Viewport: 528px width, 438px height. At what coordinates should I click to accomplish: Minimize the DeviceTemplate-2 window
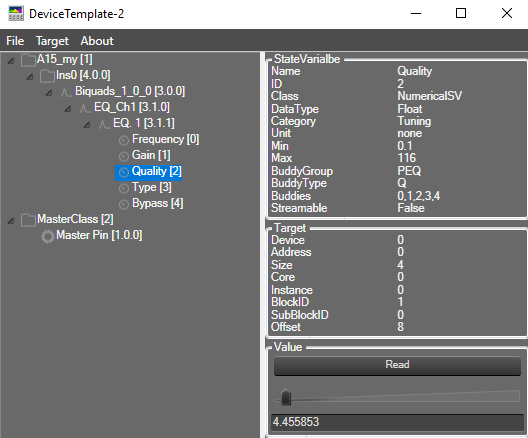point(416,13)
